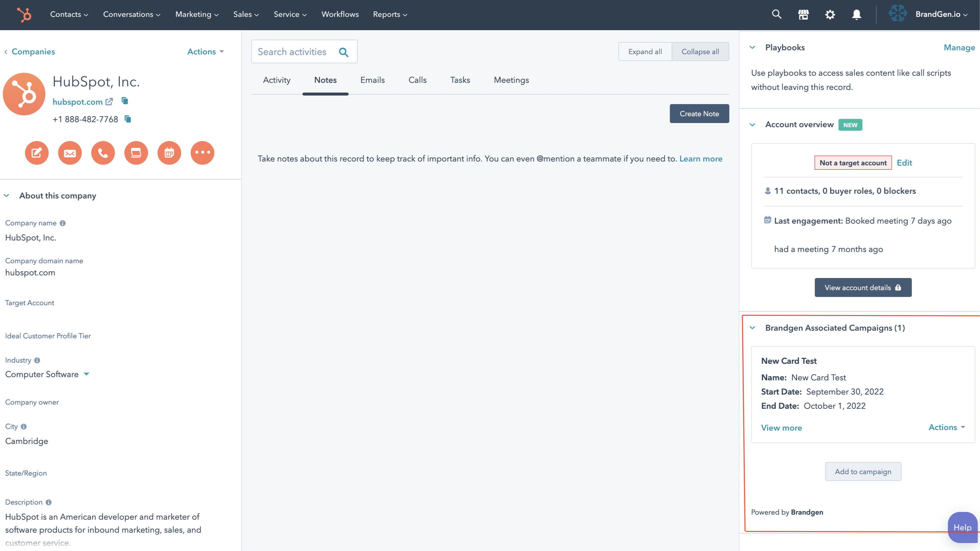Open the meeting calendar icon
980x551 pixels.
[x=169, y=153]
